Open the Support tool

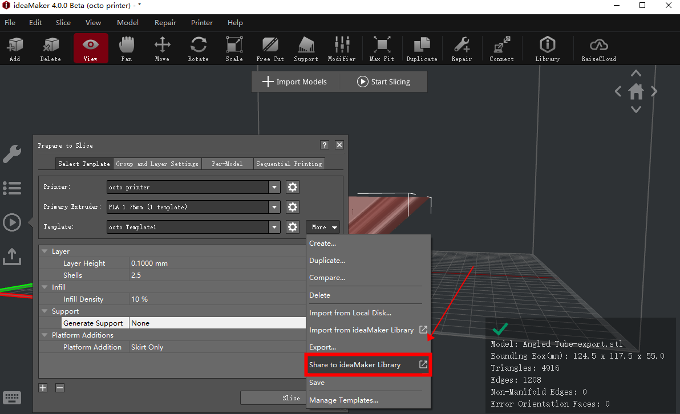[x=306, y=49]
